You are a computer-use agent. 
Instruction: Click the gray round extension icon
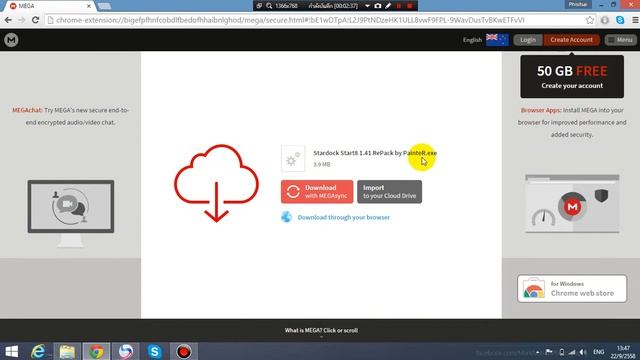click(x=605, y=20)
